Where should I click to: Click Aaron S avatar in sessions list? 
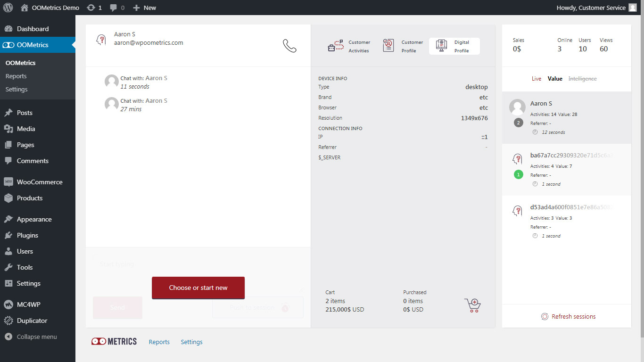click(518, 107)
